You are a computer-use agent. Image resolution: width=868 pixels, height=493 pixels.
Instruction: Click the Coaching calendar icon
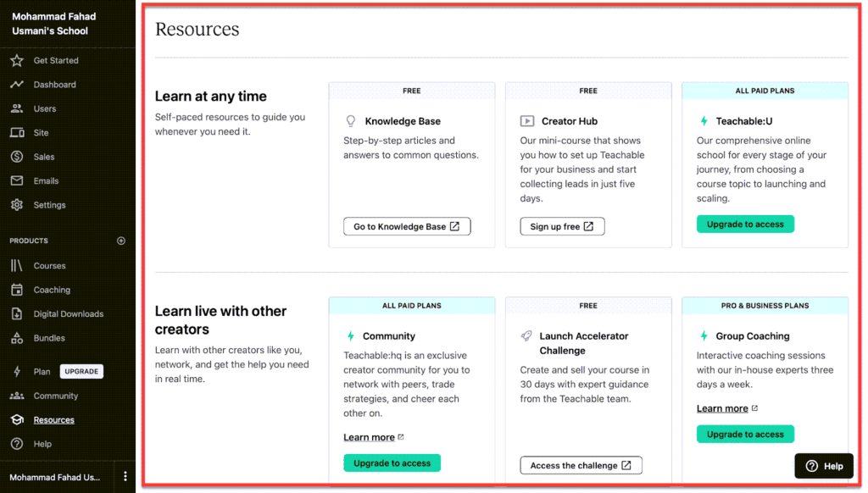[x=17, y=290]
